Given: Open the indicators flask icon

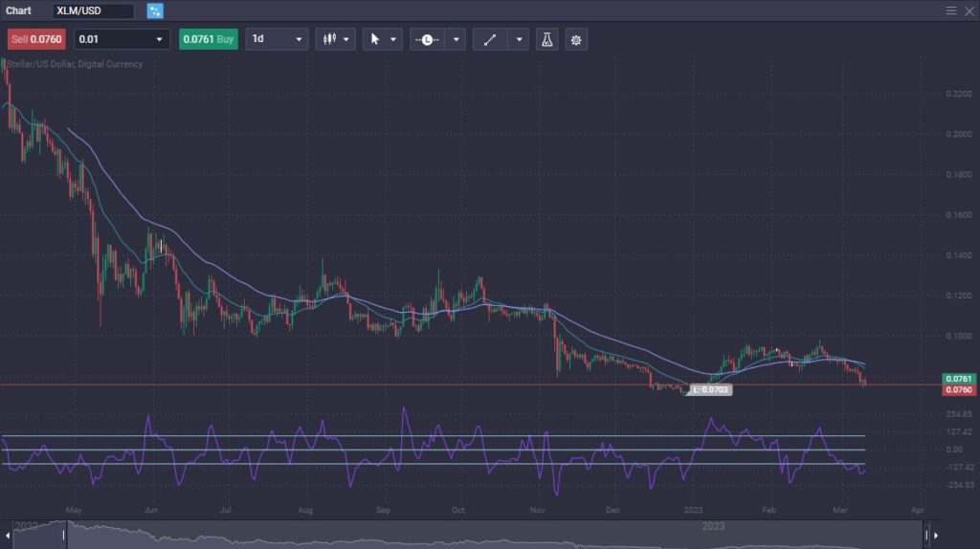Looking at the screenshot, I should pos(547,39).
